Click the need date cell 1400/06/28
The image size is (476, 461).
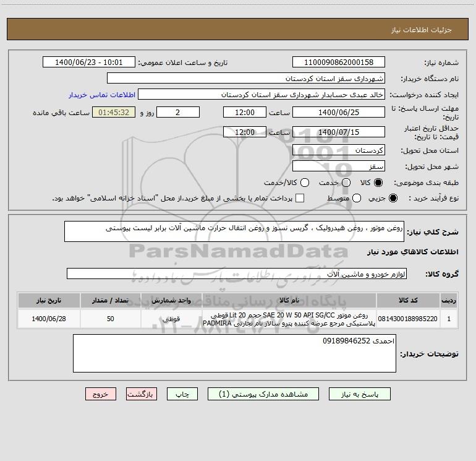pos(49,319)
